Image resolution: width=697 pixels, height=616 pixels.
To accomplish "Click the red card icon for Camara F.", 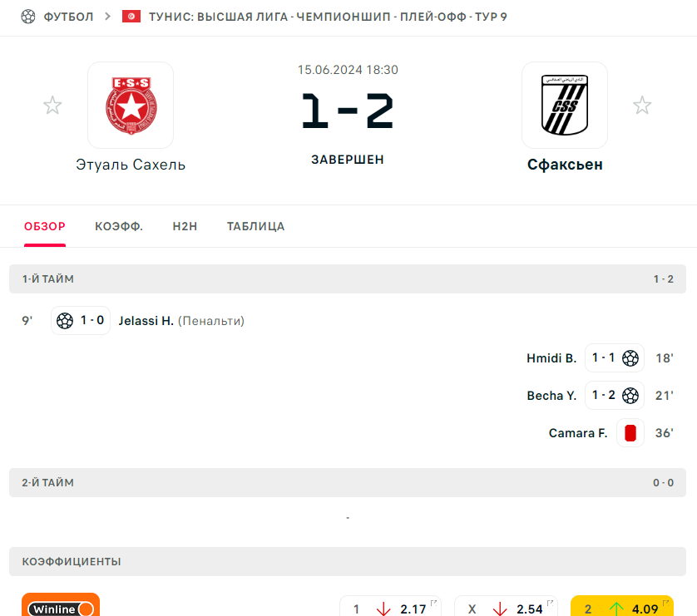I will click(630, 432).
